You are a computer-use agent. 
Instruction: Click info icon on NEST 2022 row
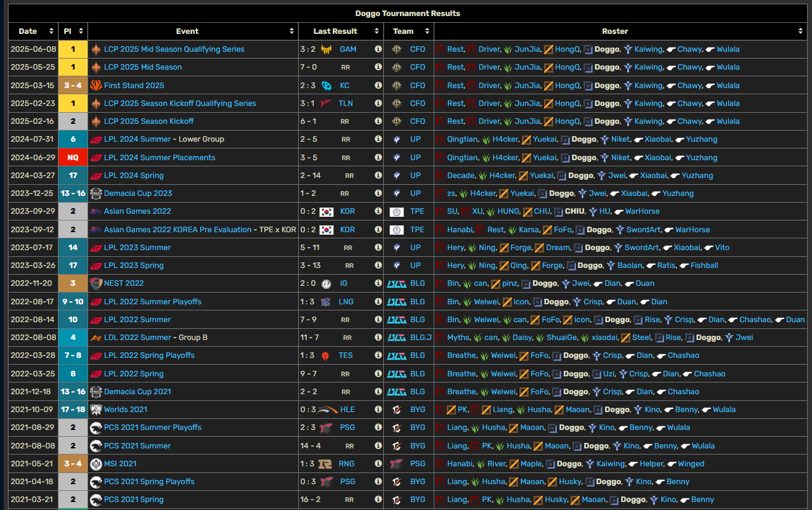tap(378, 283)
